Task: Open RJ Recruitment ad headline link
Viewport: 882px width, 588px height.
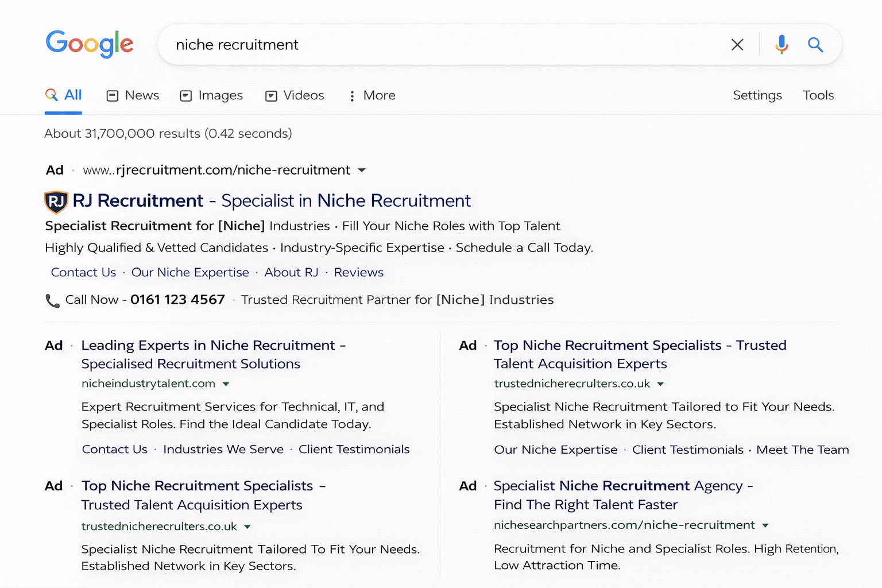Action: point(271,201)
